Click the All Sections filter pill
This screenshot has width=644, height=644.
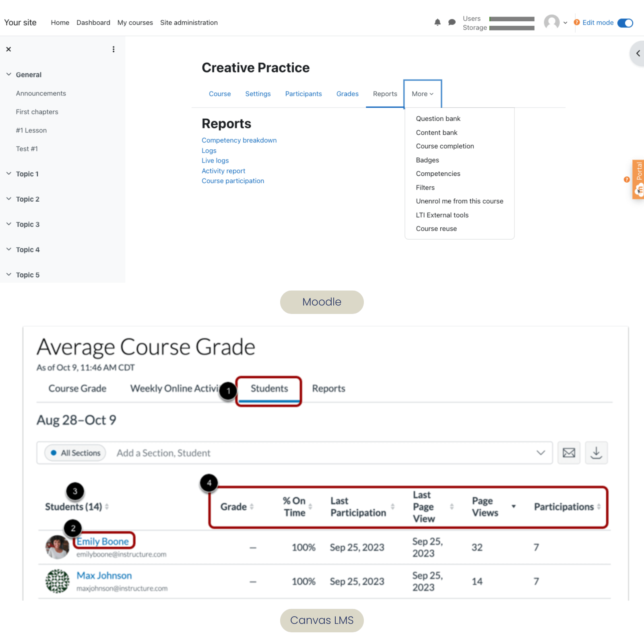[75, 453]
